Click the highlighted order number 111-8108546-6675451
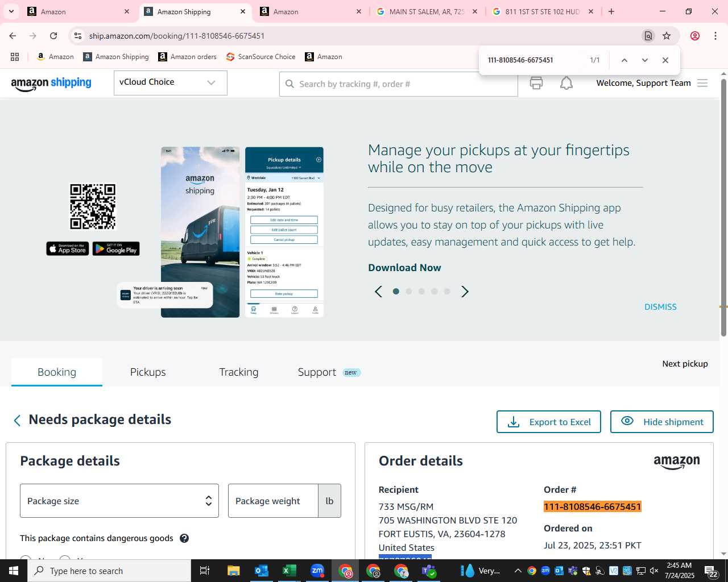This screenshot has height=582, width=728. (x=593, y=507)
